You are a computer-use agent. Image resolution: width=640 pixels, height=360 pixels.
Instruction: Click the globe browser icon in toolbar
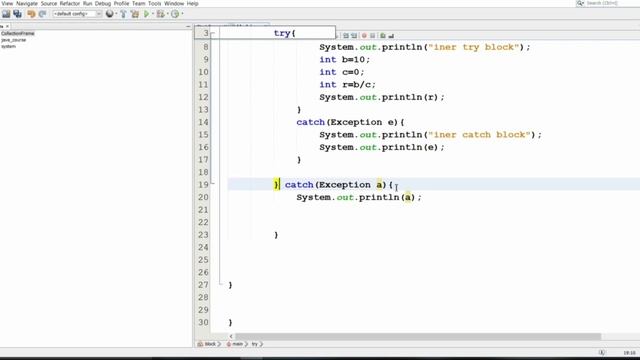coord(109,14)
